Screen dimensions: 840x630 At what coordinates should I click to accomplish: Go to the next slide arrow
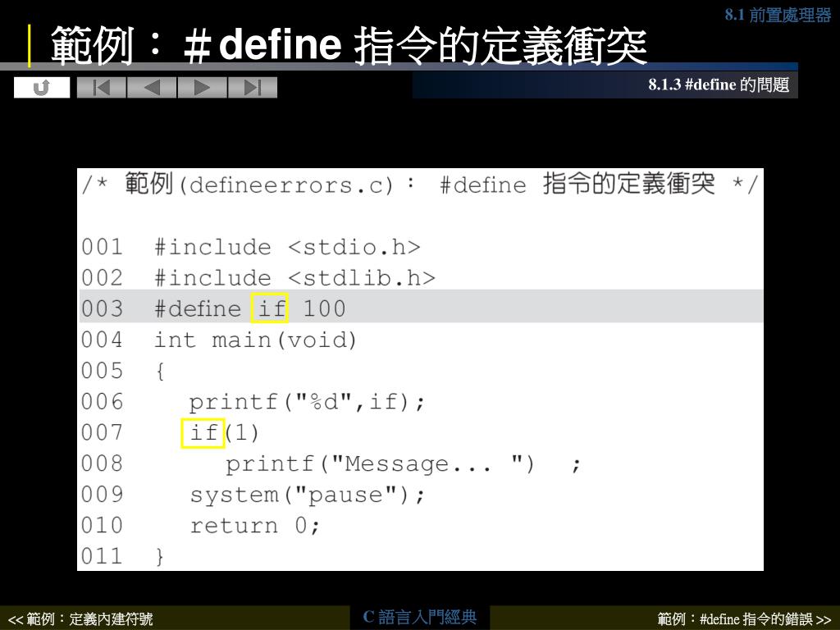coord(203,87)
